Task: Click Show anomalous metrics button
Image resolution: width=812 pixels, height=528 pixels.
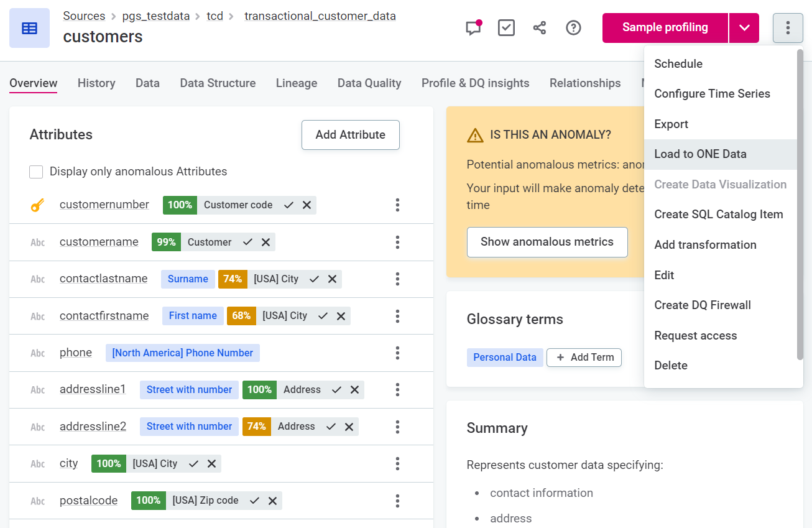Action: click(547, 243)
